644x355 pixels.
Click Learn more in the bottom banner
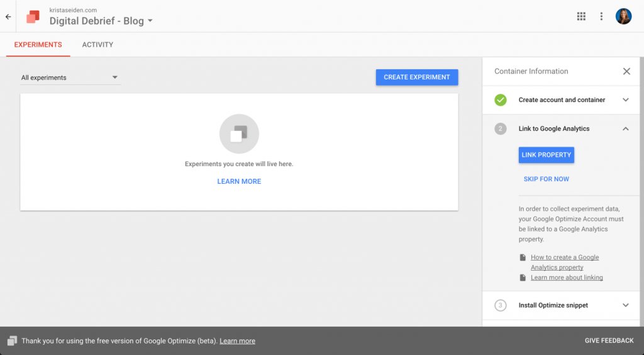pos(237,341)
